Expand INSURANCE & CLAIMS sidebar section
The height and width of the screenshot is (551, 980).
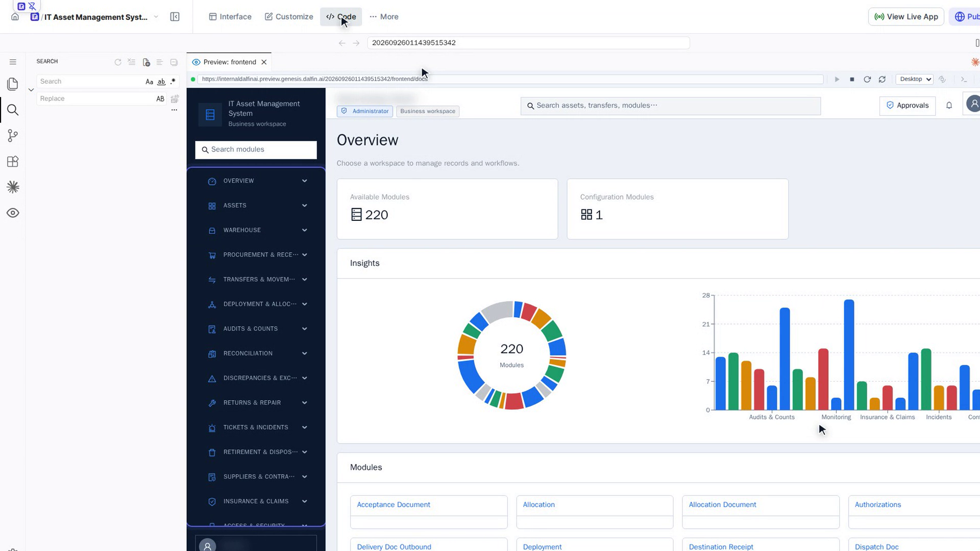[x=256, y=502]
